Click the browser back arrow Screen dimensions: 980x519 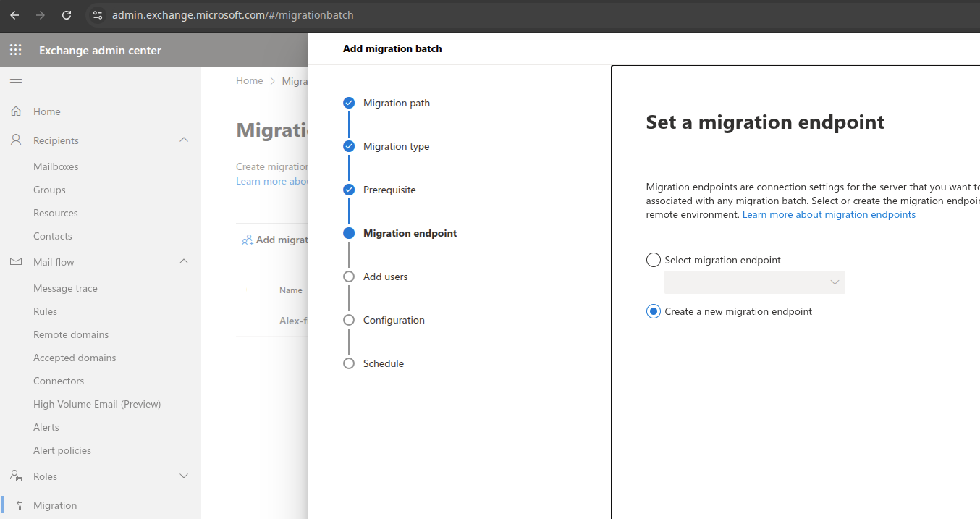click(x=14, y=14)
